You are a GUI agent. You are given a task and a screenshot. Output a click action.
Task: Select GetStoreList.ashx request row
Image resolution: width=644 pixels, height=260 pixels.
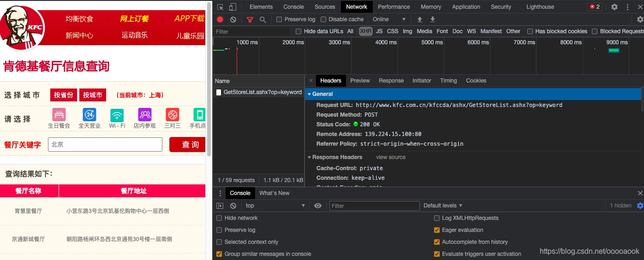tap(259, 92)
